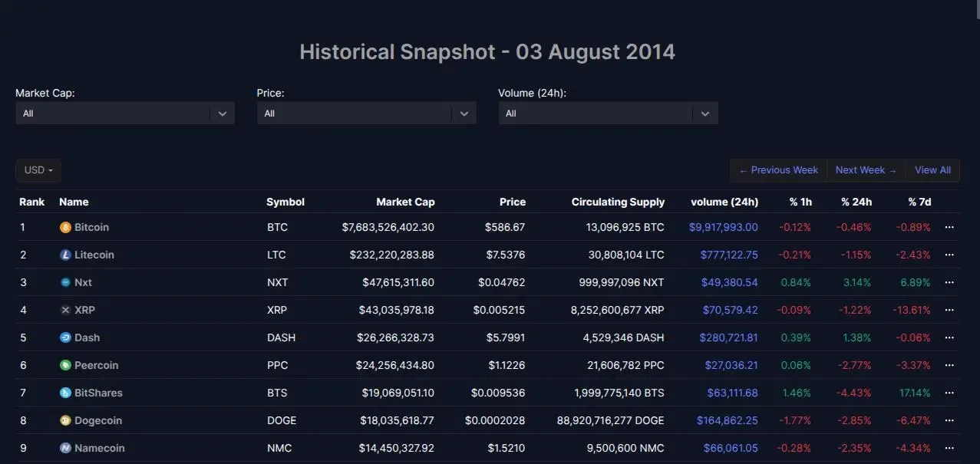Click the Peercoin green logo

tap(65, 364)
